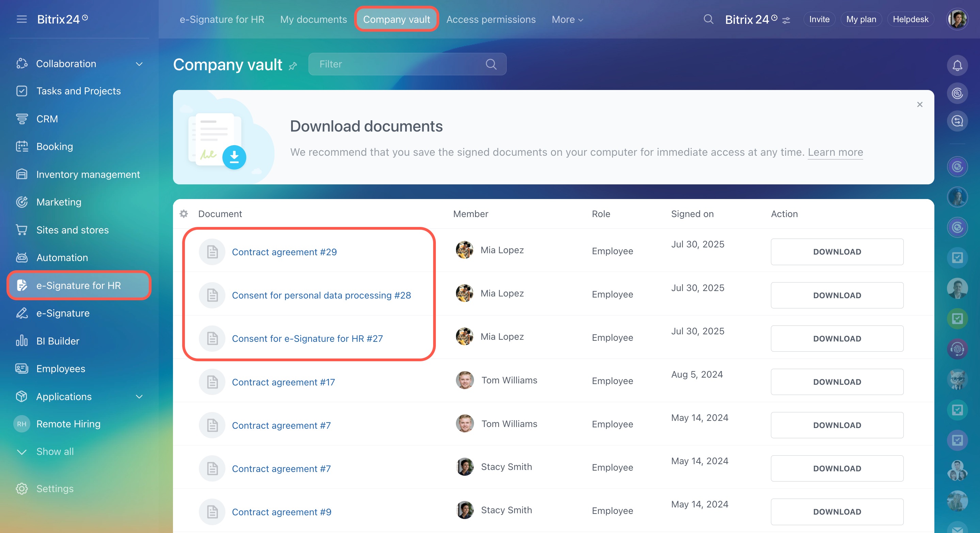This screenshot has width=980, height=533.
Task: Download Contract agreement #29
Action: tap(837, 252)
